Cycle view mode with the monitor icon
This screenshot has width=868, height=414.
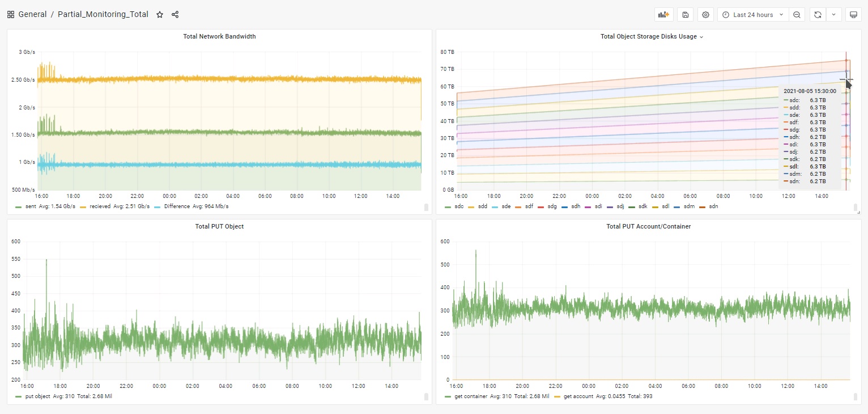(x=853, y=15)
